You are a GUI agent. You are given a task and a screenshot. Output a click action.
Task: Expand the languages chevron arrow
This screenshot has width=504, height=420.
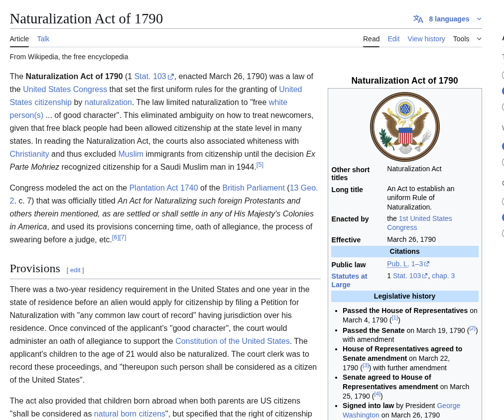pos(479,19)
